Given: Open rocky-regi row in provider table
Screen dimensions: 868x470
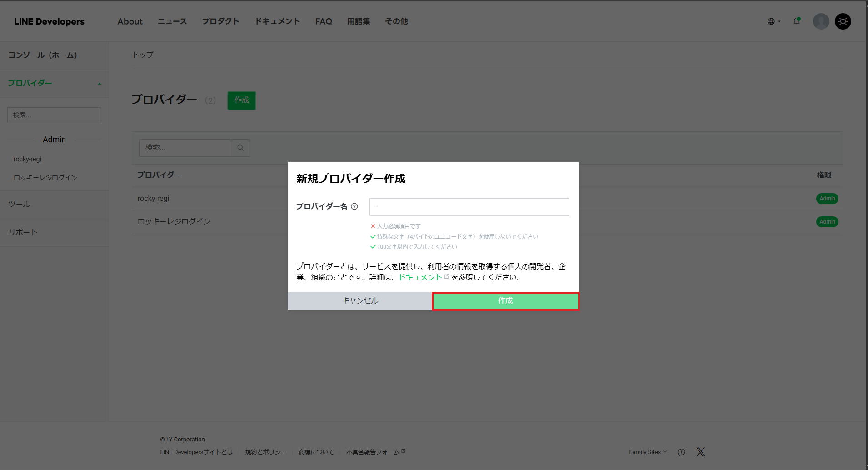Looking at the screenshot, I should point(154,199).
